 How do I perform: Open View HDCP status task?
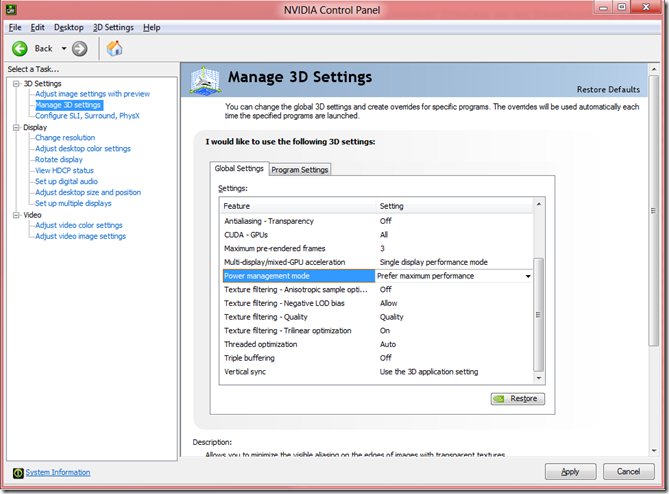pyautogui.click(x=64, y=171)
